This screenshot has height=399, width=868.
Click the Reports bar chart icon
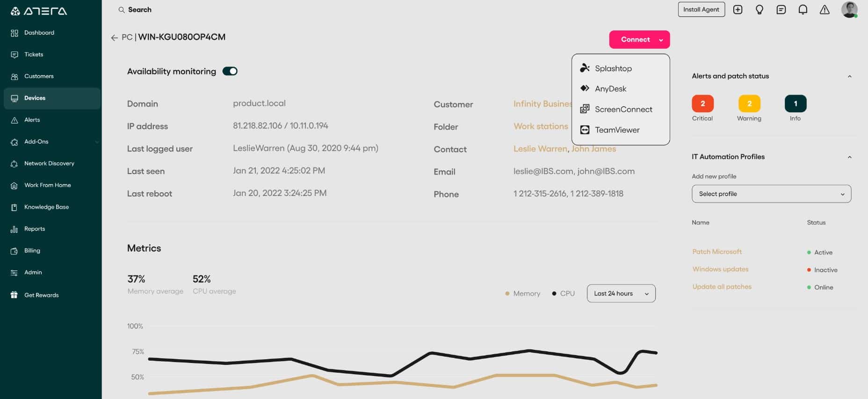14,229
